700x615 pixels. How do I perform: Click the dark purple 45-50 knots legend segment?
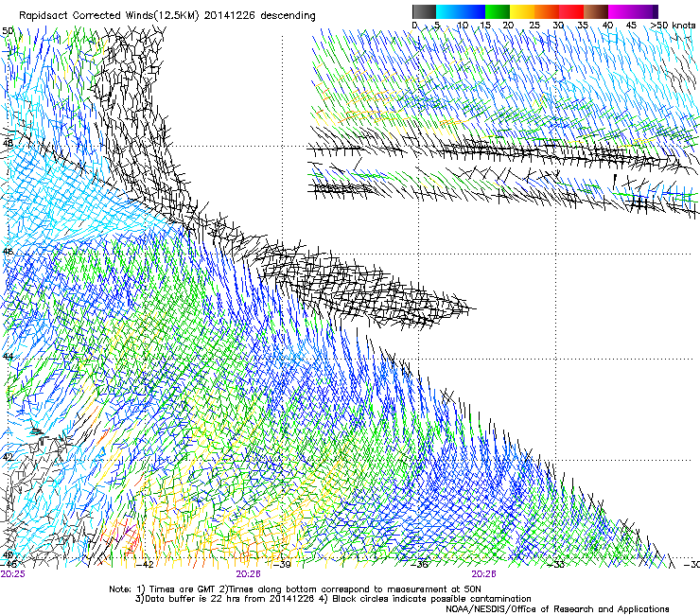pyautogui.click(x=645, y=11)
